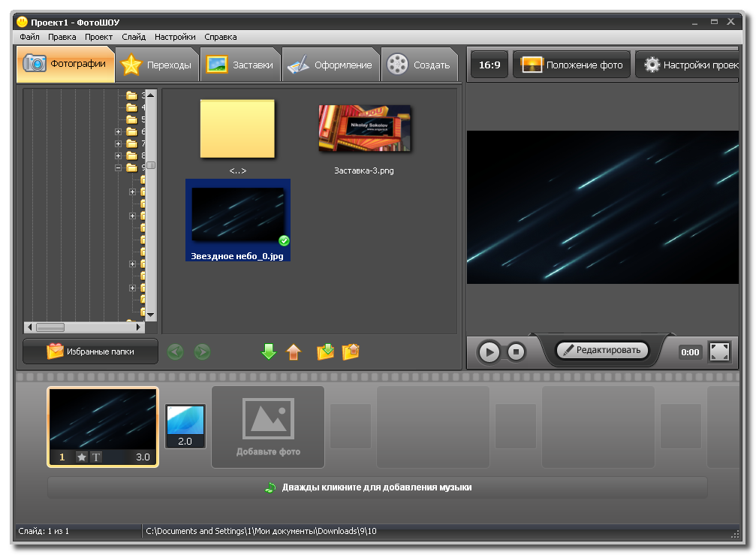Expand folder 6 in the folder tree

[x=118, y=132]
